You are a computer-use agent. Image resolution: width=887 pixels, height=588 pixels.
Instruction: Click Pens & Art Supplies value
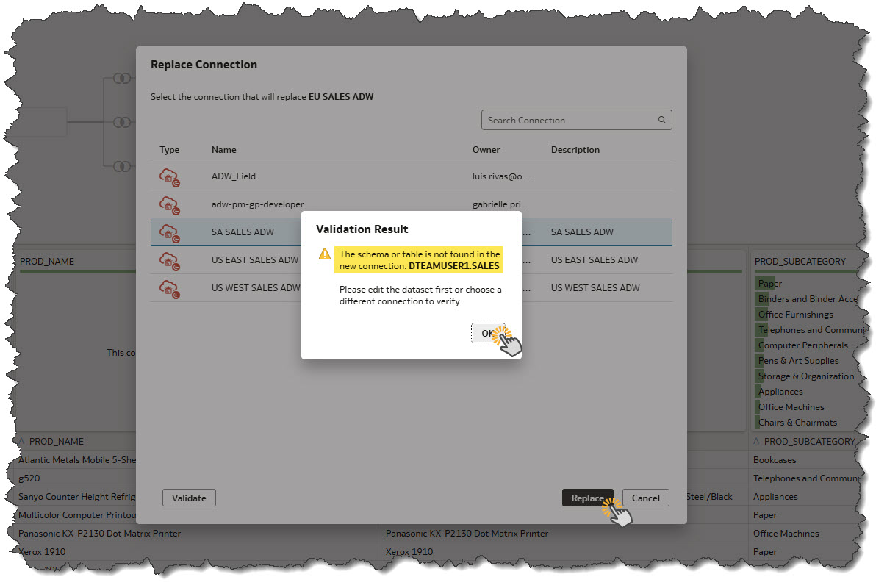[x=798, y=361]
